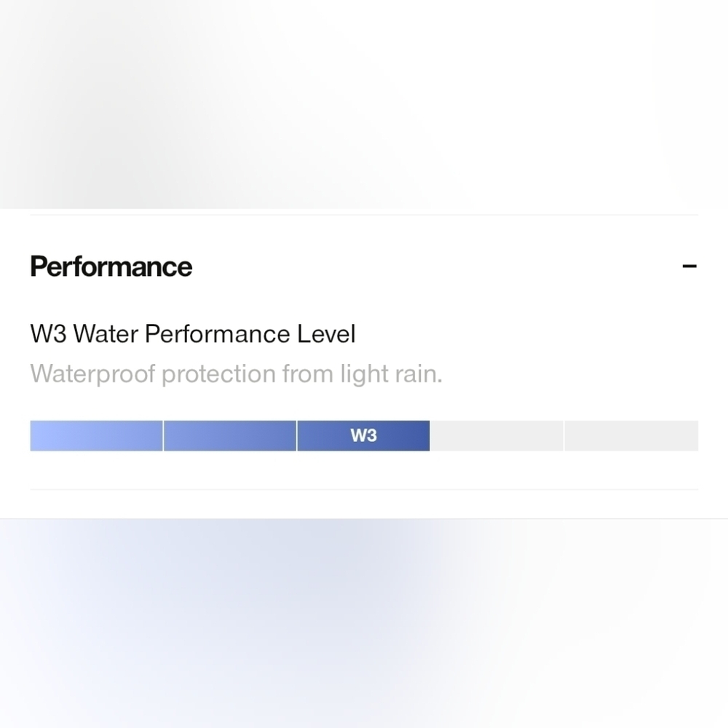Click the W3 label inside the bar
This screenshot has width=728, height=728.
(363, 435)
